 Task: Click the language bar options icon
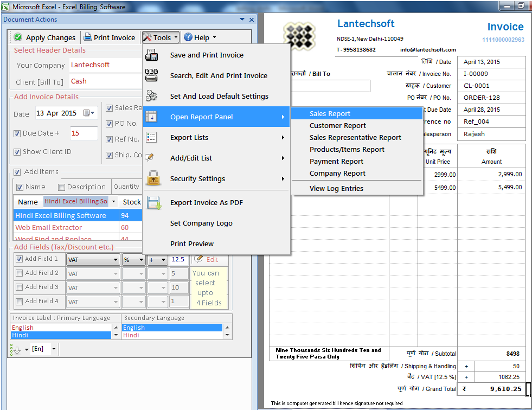[15, 349]
